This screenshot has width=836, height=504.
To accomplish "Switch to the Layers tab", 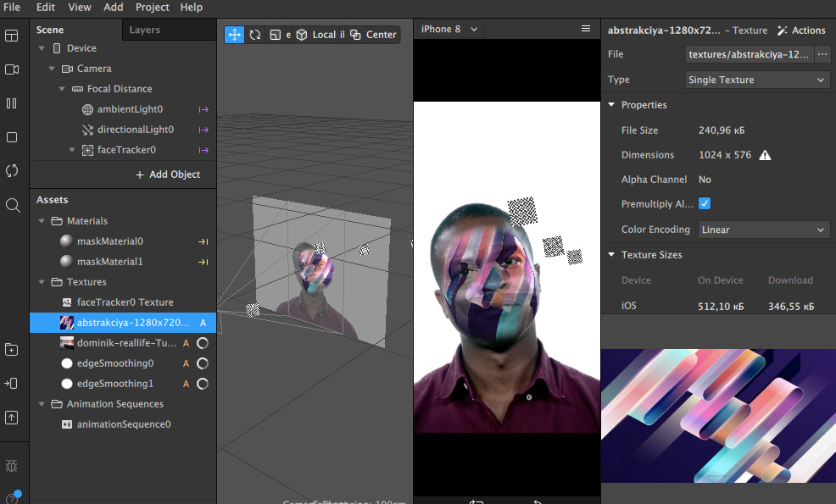I will point(144,30).
